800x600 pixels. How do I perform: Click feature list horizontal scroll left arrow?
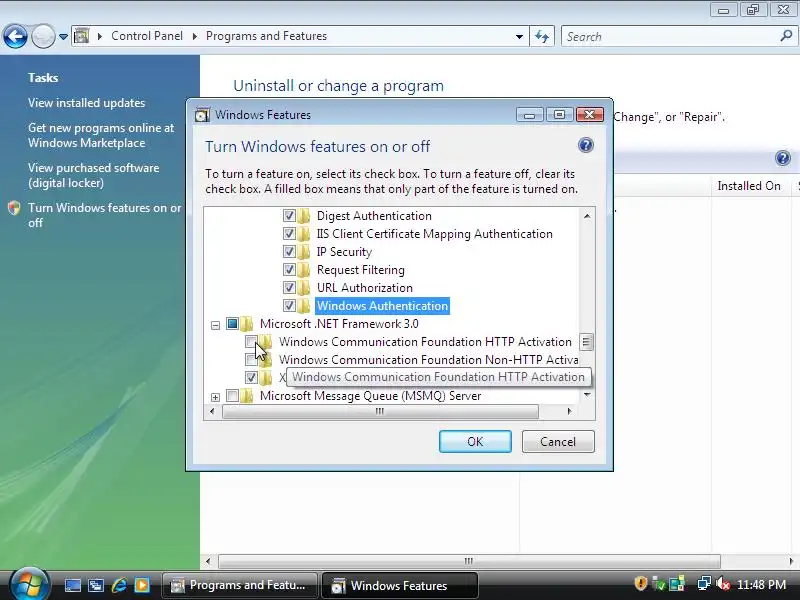pos(212,411)
